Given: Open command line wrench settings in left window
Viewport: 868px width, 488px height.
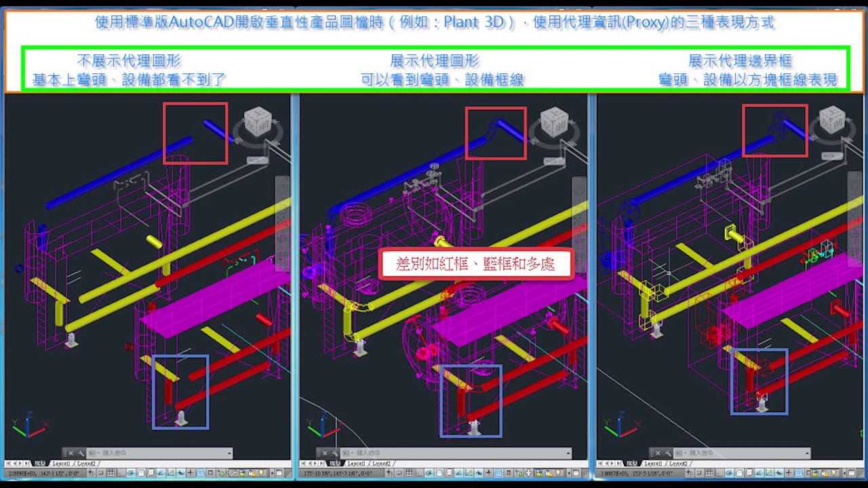Looking at the screenshot, I should 81,453.
